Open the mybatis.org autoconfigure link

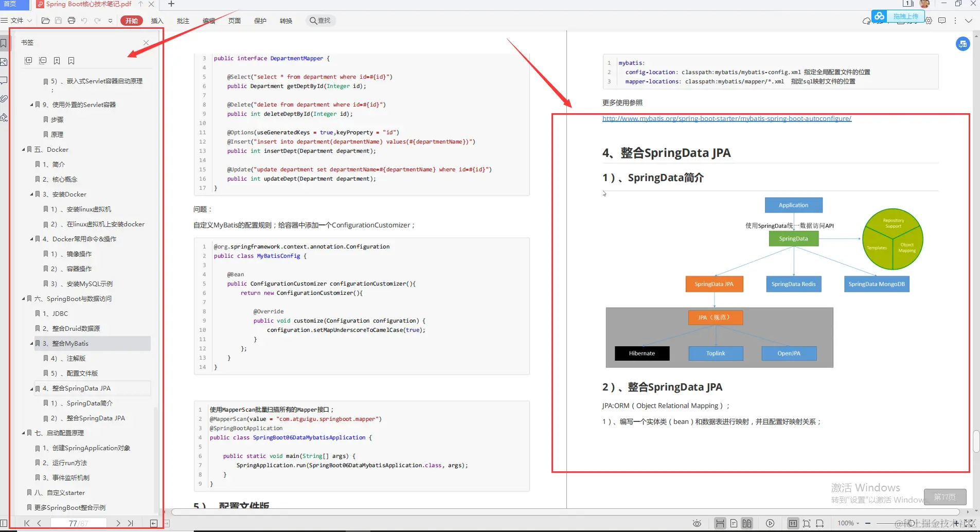[727, 119]
